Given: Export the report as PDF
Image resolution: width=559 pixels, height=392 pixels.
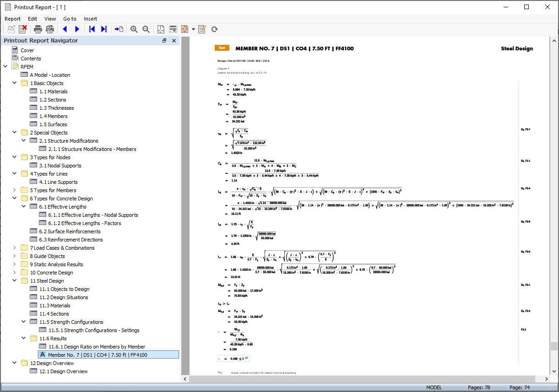Looking at the screenshot, I should click(x=184, y=29).
